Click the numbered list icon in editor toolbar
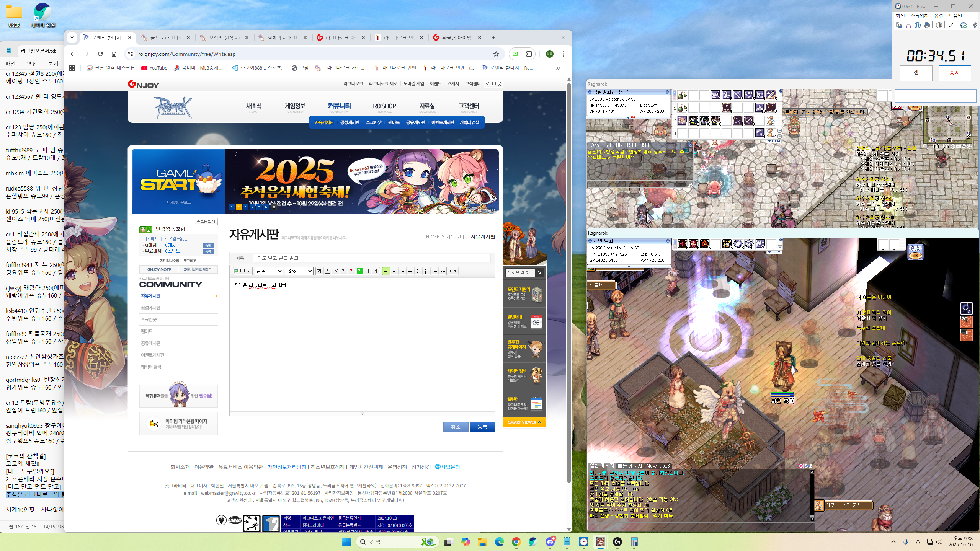 418,271
